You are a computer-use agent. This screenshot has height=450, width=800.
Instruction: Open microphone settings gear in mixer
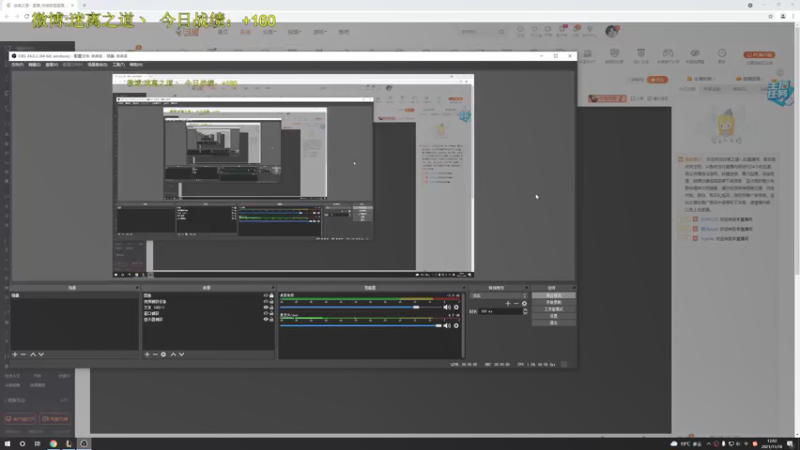[456, 326]
